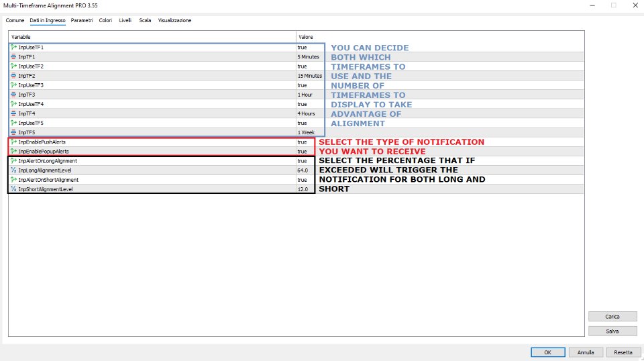The image size is (644, 361).
Task: Click the icon beside InpTF4
Action: pos(13,113)
